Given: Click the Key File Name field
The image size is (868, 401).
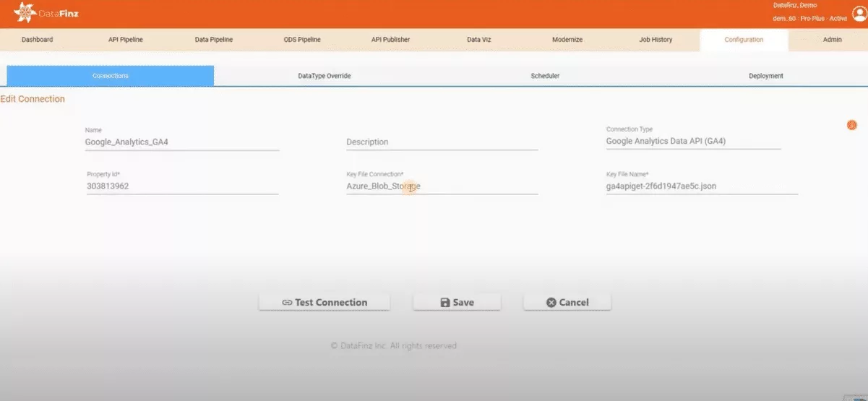Looking at the screenshot, I should (702, 186).
